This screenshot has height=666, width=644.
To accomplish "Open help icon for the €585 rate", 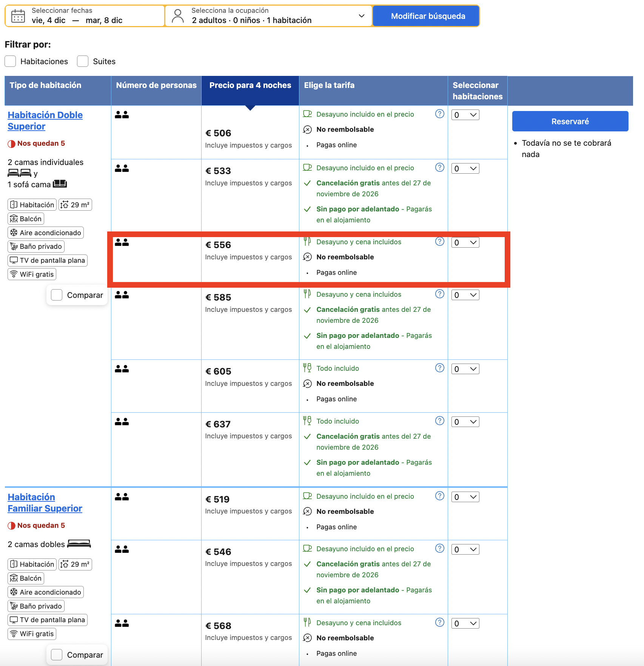I will point(439,294).
